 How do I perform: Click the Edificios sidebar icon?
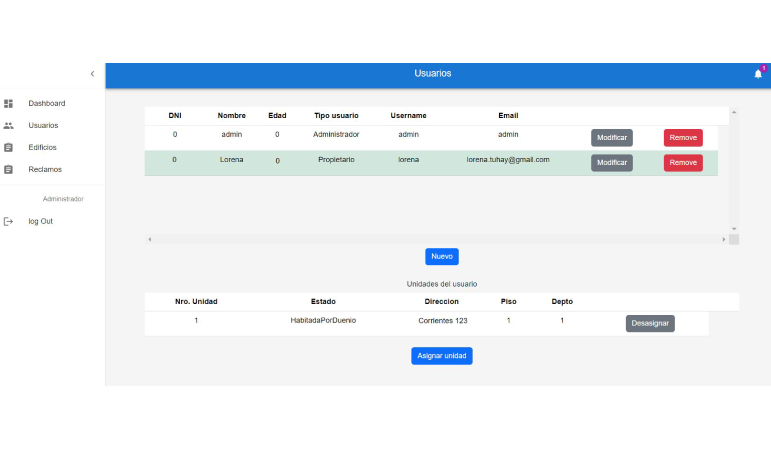click(x=9, y=148)
